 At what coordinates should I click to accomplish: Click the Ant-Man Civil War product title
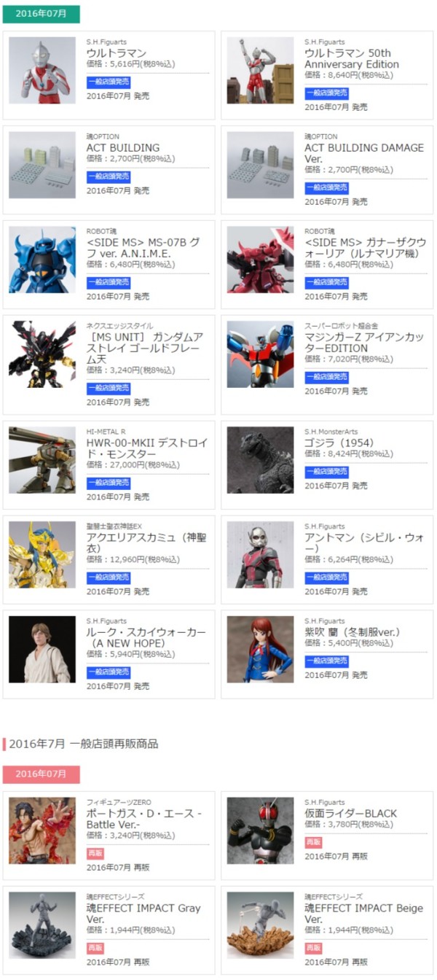coord(364,543)
